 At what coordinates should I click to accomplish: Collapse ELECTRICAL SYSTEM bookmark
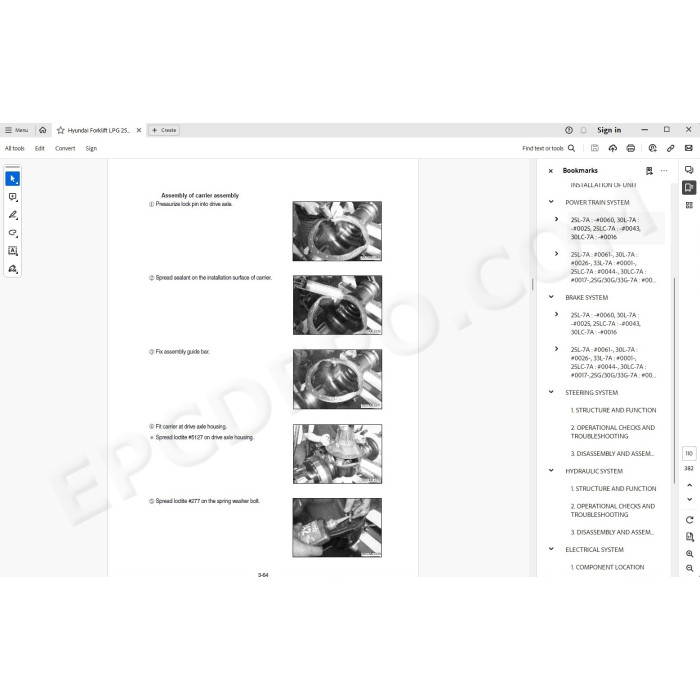pos(551,549)
